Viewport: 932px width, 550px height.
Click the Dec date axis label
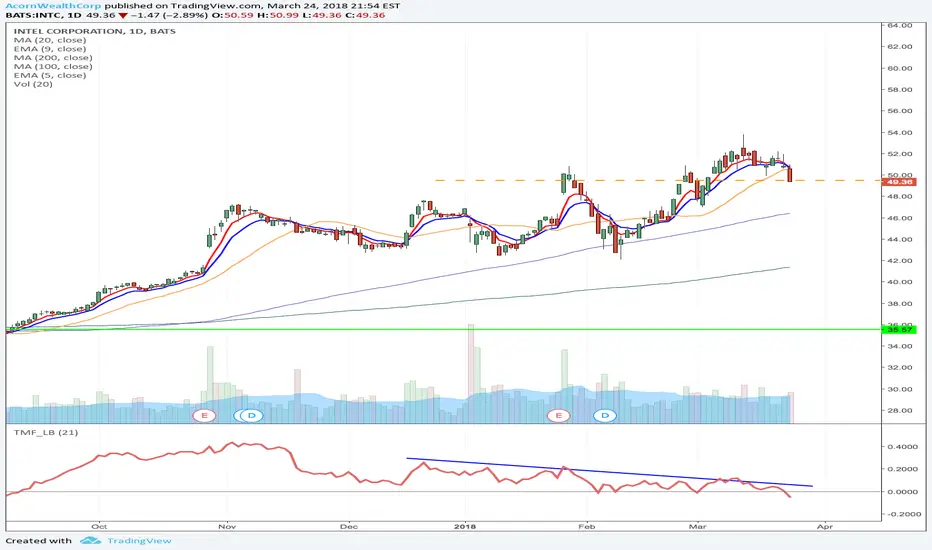[349, 527]
